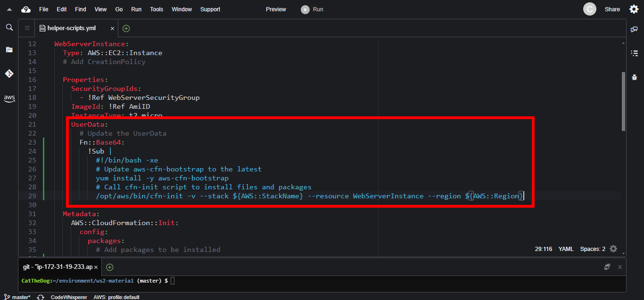Open the Spaces: 2 indentation selector

point(593,249)
